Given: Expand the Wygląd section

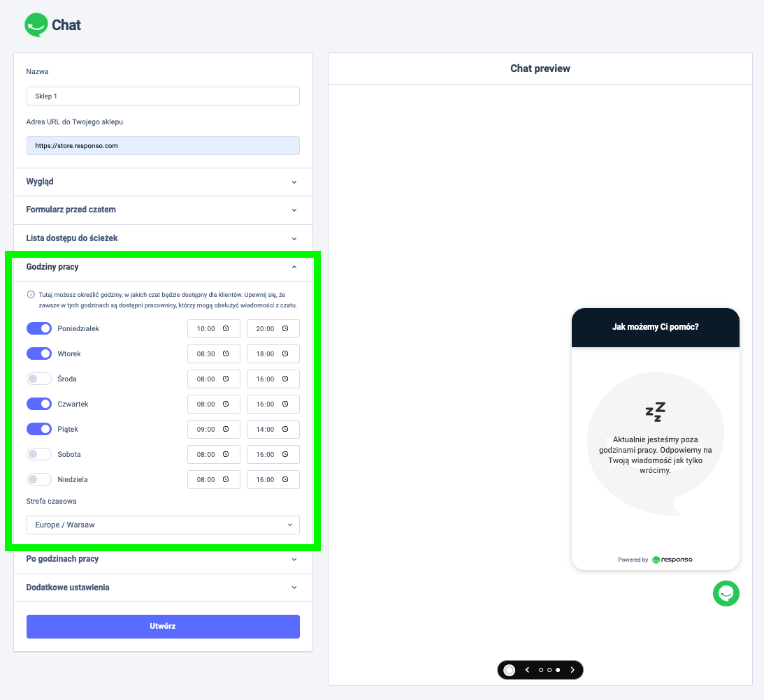Looking at the screenshot, I should coord(163,182).
